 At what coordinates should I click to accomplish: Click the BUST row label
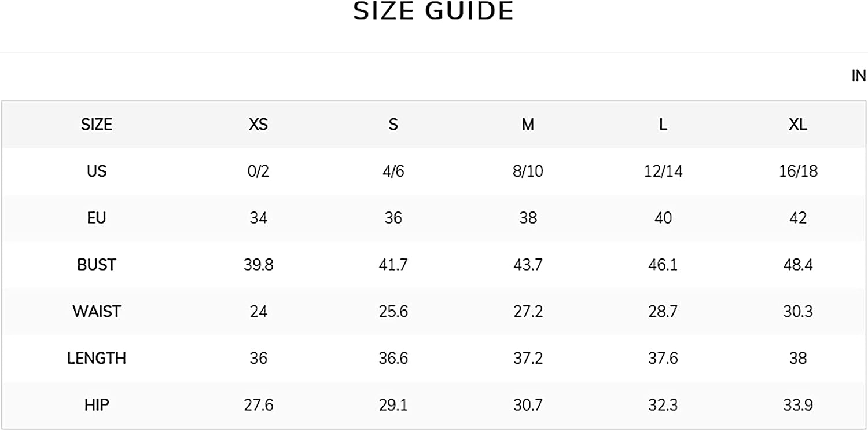(x=97, y=265)
